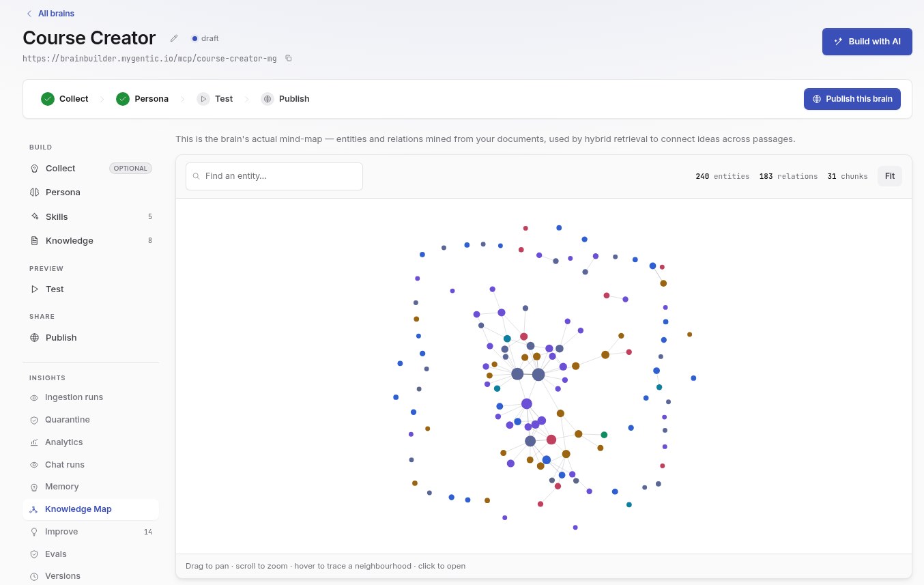
Task: Click the 183 relations count
Action: click(788, 176)
